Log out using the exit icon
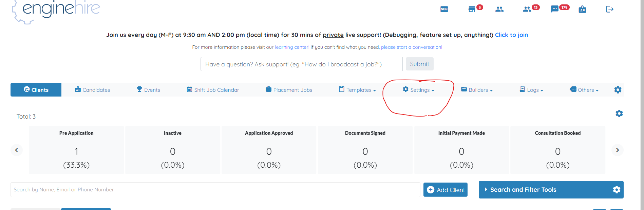The height and width of the screenshot is (210, 644). pyautogui.click(x=610, y=9)
